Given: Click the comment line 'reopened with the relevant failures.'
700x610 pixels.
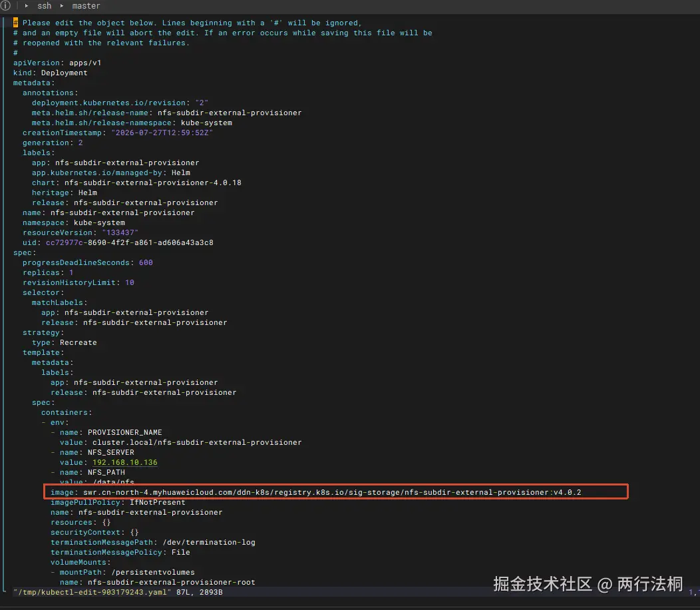Looking at the screenshot, I should [101, 43].
